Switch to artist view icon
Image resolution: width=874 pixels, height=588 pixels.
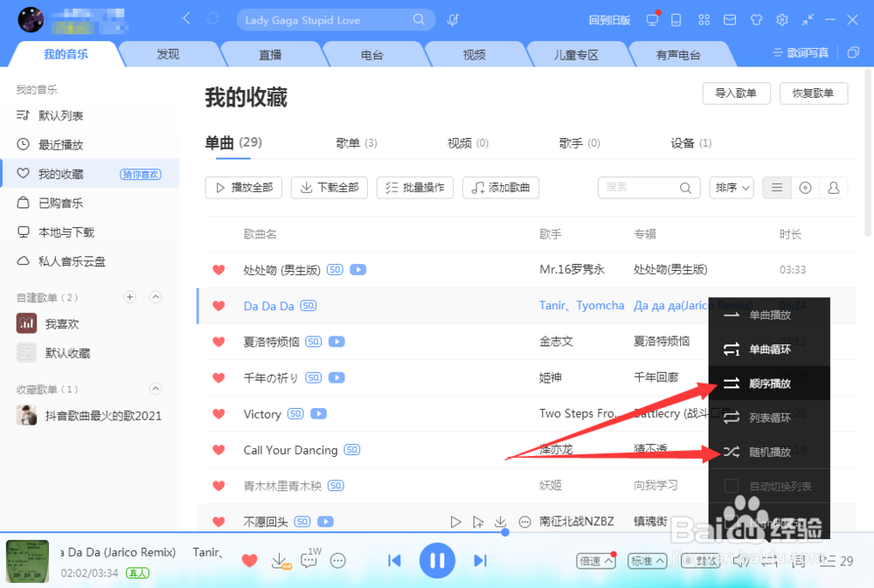tap(833, 188)
